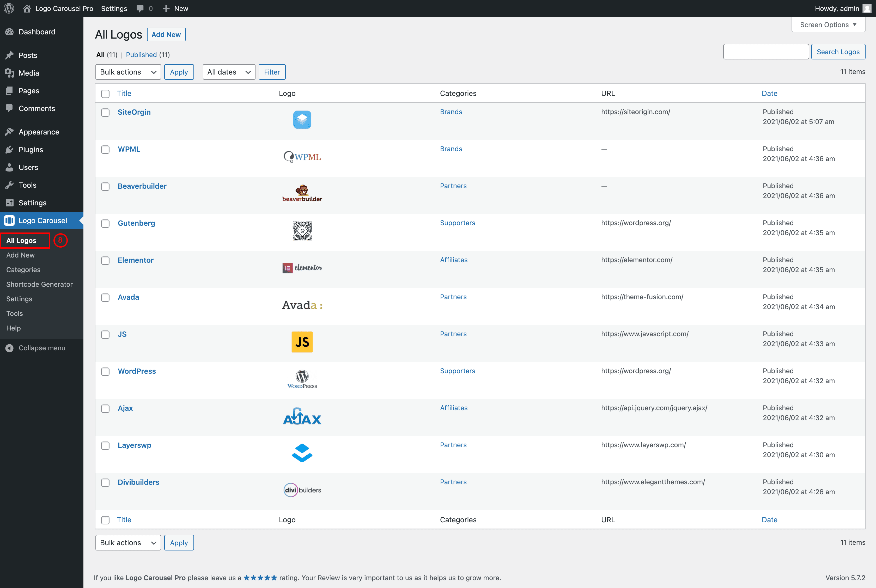The width and height of the screenshot is (876, 588).
Task: Tick the checkbox next to Elementor
Action: click(105, 261)
